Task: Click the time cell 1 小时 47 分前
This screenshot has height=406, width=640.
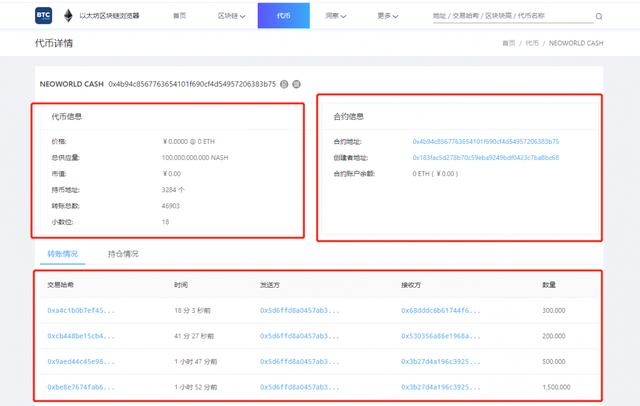Action: coord(196,362)
